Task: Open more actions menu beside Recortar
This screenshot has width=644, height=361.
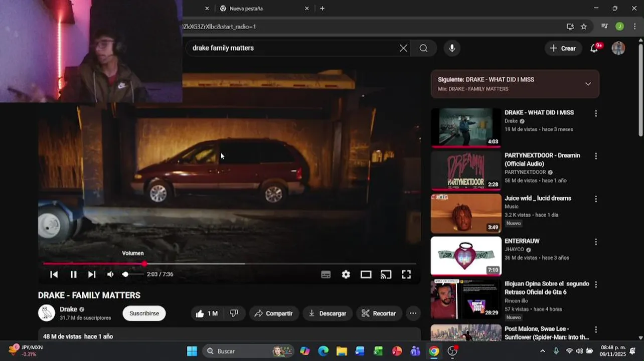Action: coord(413,313)
